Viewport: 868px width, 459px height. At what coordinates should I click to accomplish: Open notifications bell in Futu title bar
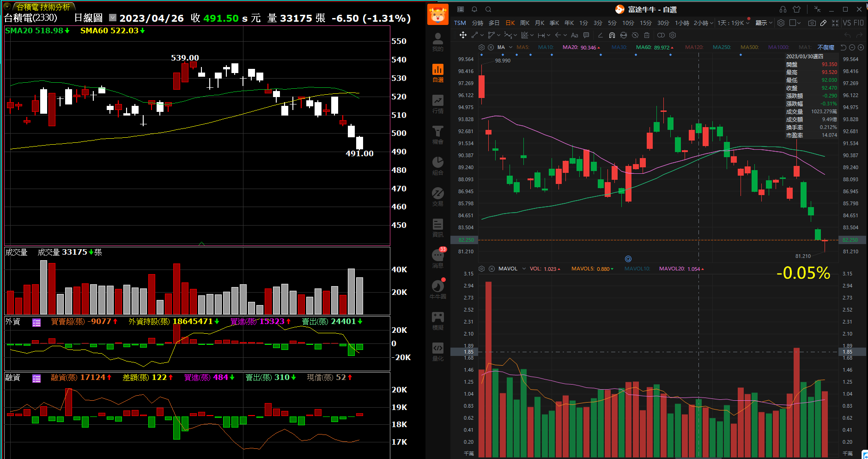pyautogui.click(x=474, y=9)
